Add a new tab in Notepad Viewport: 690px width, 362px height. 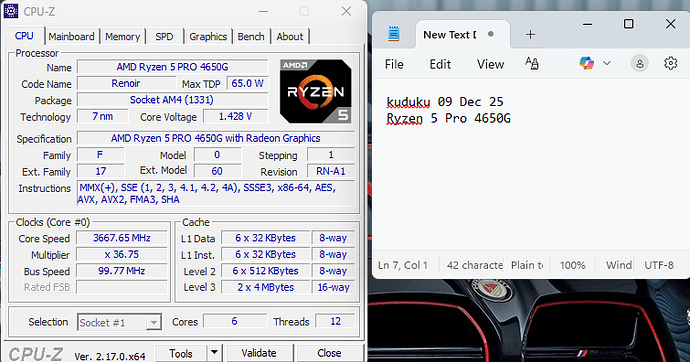(531, 34)
